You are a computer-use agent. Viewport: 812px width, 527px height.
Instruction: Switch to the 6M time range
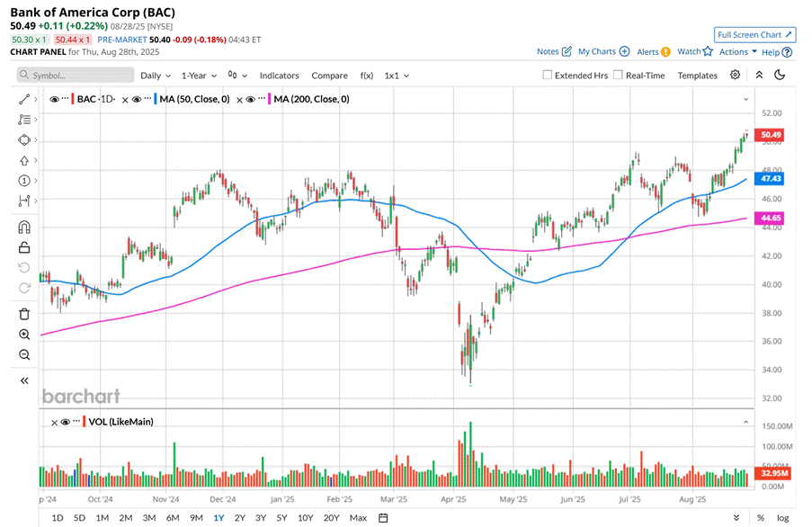click(173, 518)
